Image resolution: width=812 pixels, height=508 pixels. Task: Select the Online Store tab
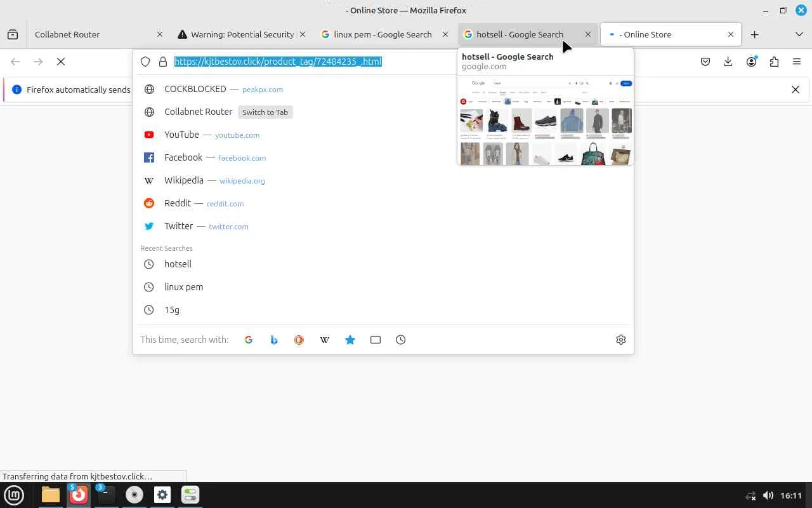click(670, 34)
